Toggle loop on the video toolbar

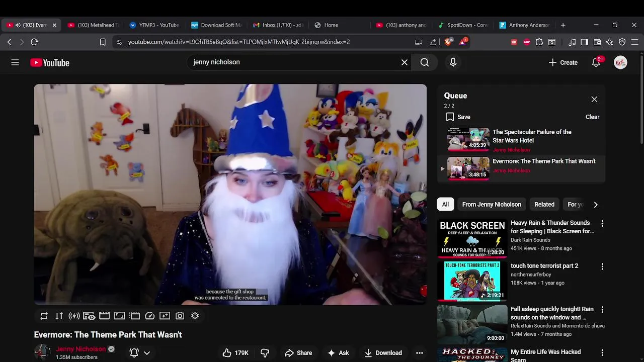tap(44, 316)
